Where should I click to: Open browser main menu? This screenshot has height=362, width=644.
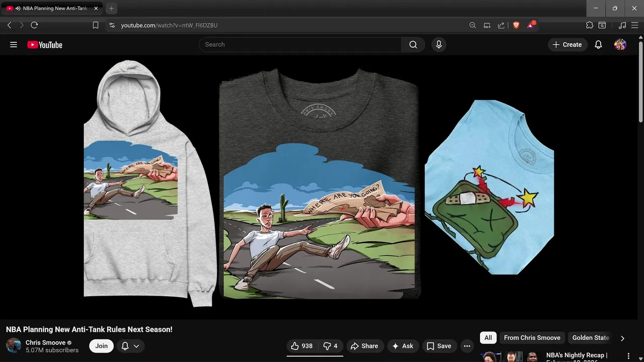(x=635, y=25)
